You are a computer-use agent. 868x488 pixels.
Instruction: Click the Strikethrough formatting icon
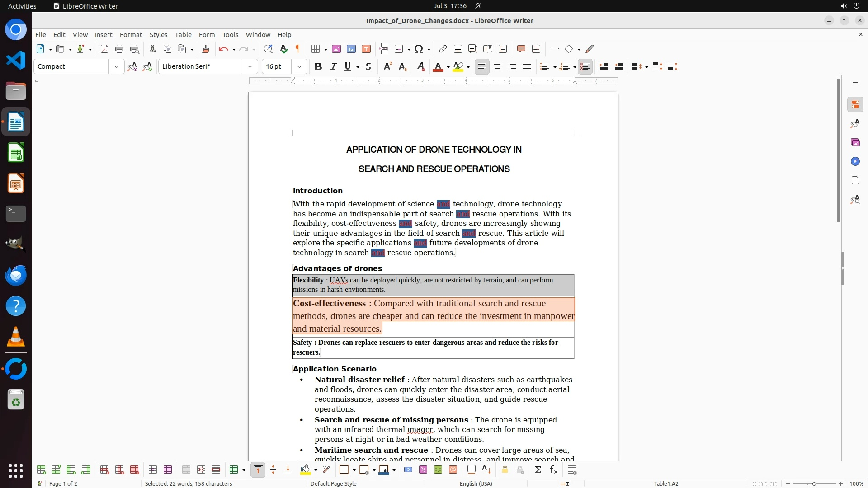(368, 66)
